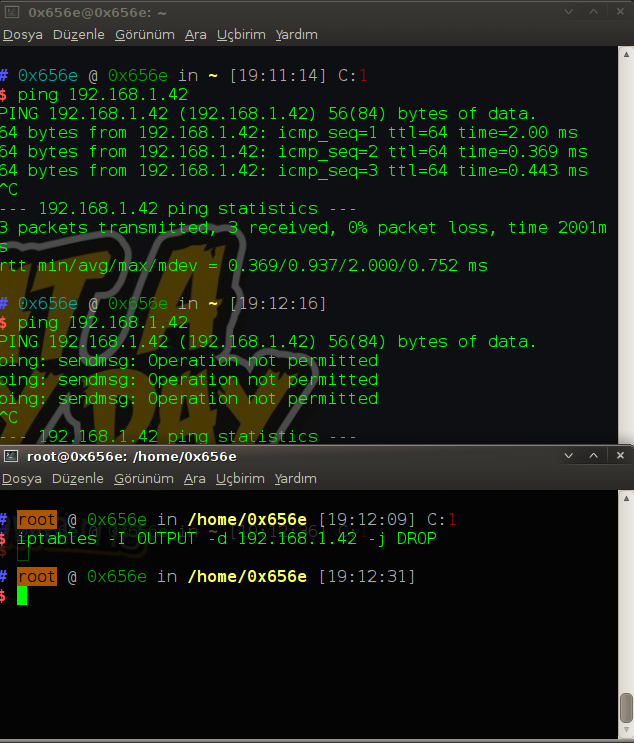Open Dosya menu in the top terminal
This screenshot has width=634, height=743.
(21, 34)
